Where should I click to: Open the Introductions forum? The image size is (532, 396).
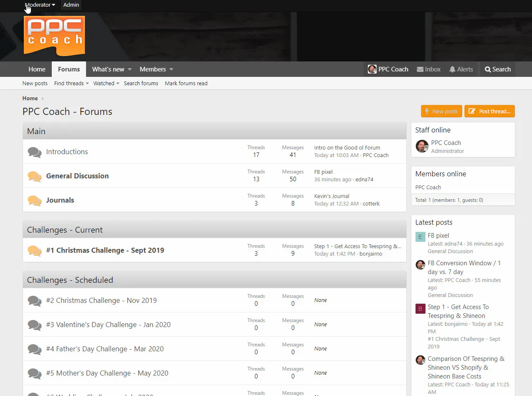pyautogui.click(x=67, y=152)
